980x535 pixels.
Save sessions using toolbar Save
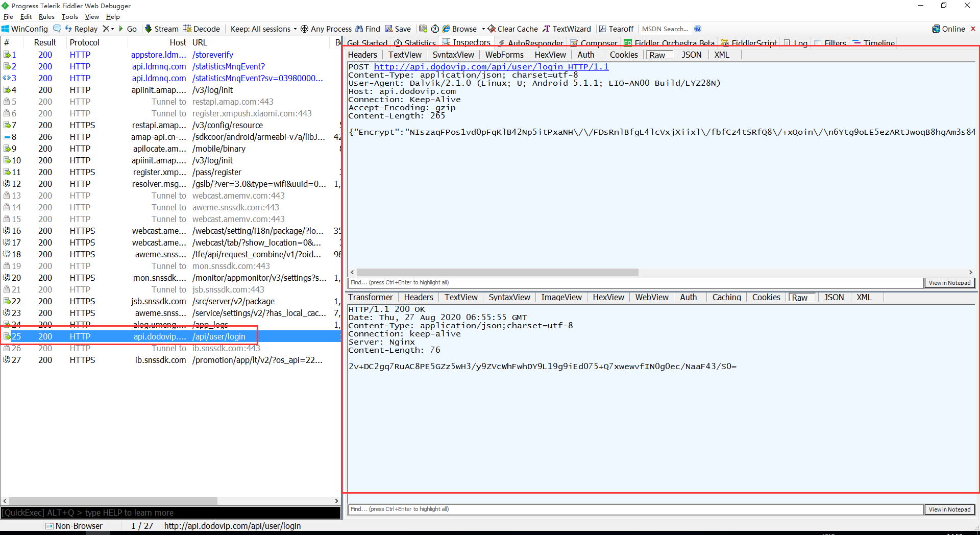click(x=398, y=29)
